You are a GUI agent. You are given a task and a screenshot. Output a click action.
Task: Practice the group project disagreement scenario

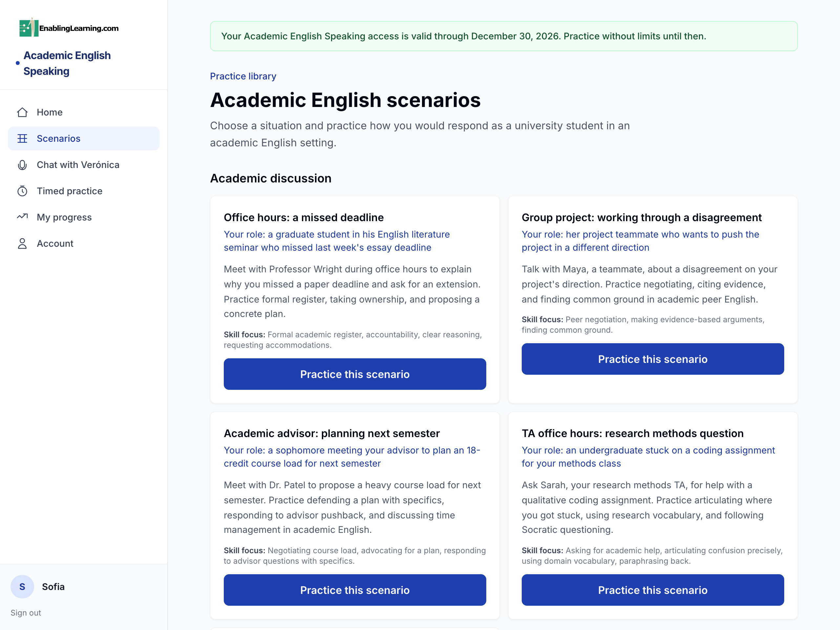(652, 359)
